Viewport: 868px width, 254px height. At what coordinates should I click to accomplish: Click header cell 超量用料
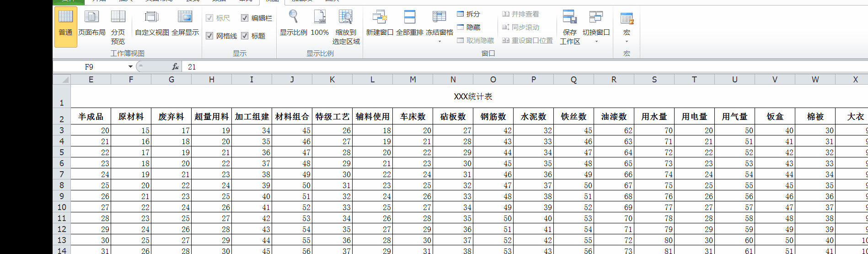click(x=212, y=117)
